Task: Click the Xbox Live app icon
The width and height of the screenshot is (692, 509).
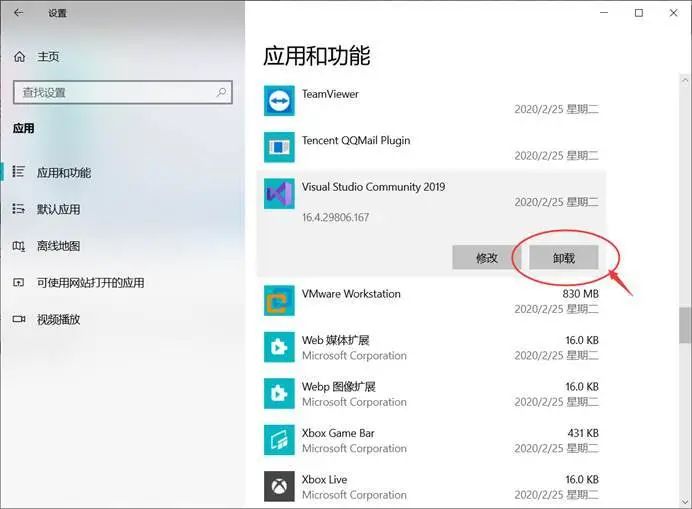Action: (278, 486)
